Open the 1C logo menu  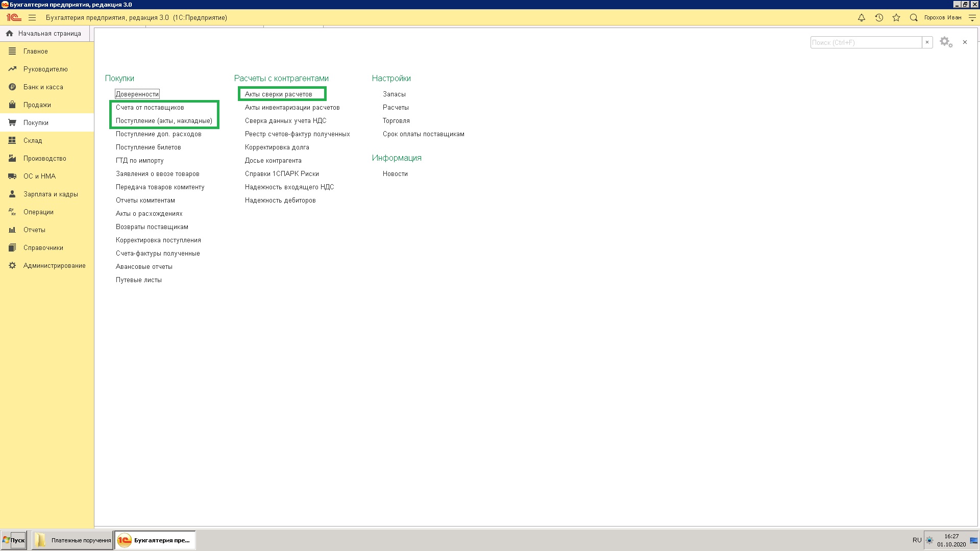tap(14, 18)
